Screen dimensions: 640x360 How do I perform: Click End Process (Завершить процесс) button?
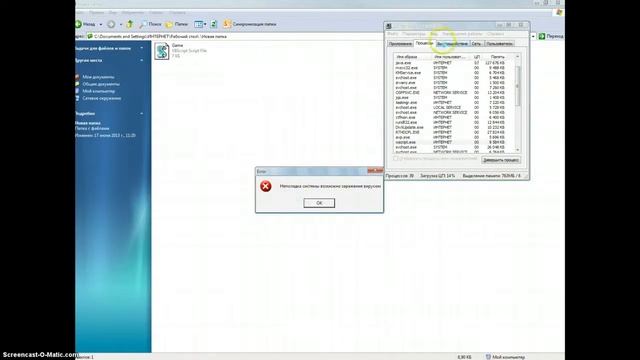coord(501,160)
